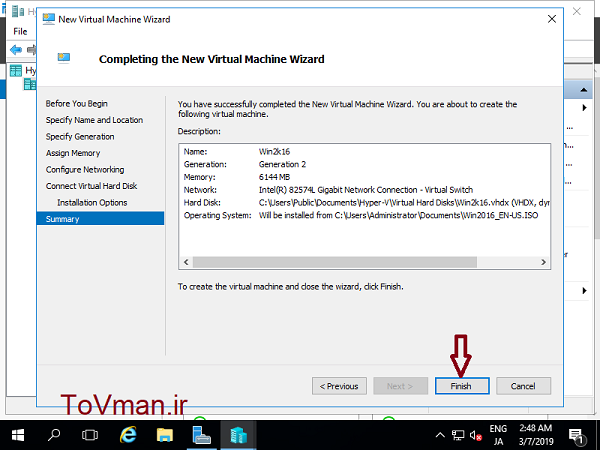Click the Back arrow in Hyper-V Manager toolbar
The width and height of the screenshot is (600, 450).
[16, 50]
